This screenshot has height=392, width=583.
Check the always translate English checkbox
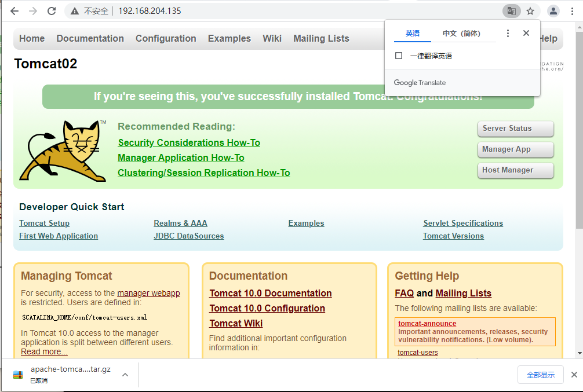(x=399, y=56)
